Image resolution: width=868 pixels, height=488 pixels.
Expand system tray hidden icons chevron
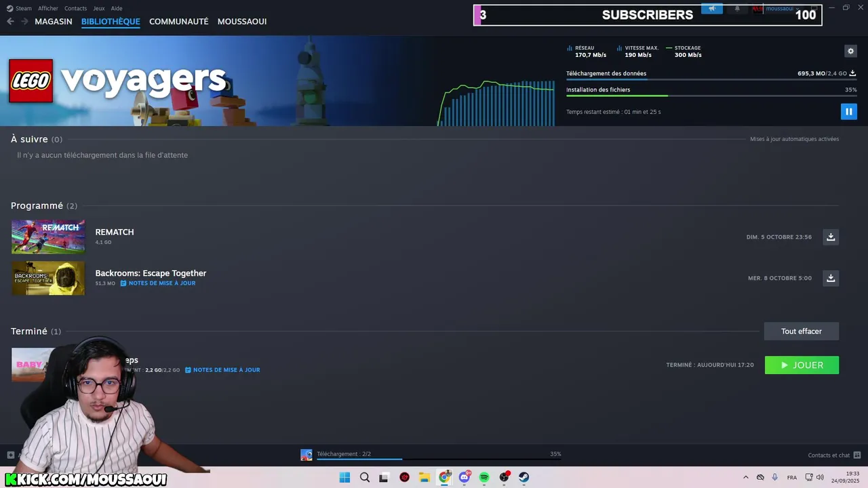point(746,478)
